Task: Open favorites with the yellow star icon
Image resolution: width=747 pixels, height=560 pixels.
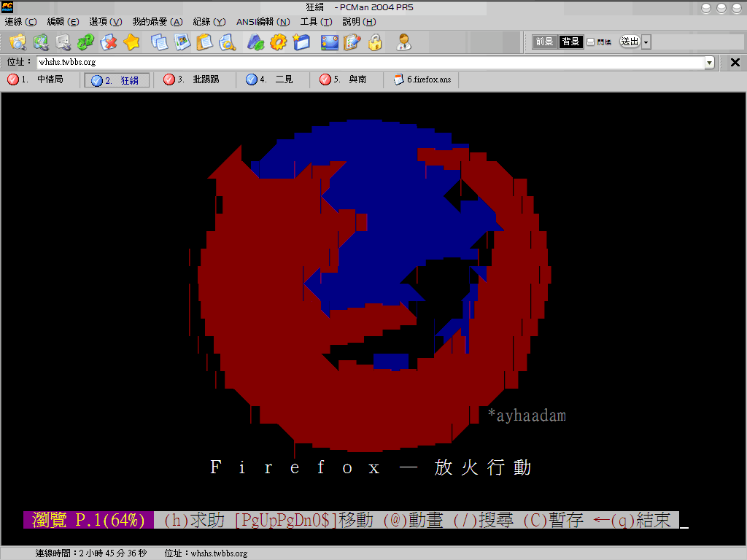Action: 131,42
